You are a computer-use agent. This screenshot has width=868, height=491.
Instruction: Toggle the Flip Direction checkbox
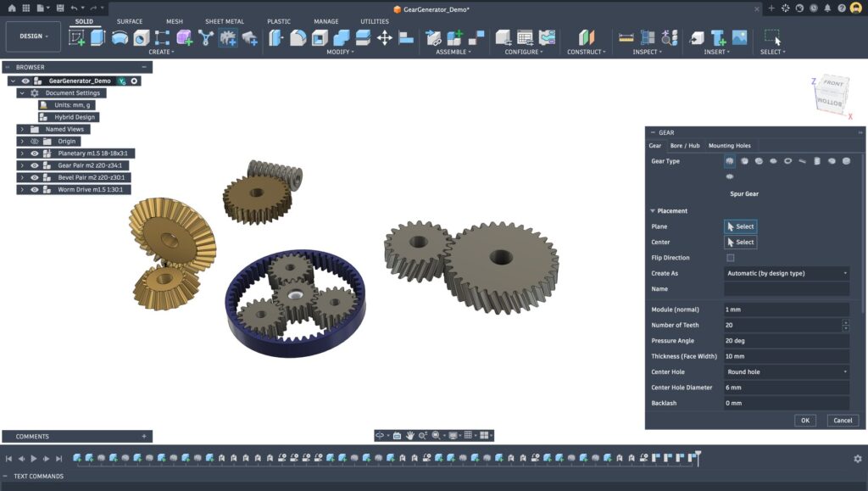(730, 258)
